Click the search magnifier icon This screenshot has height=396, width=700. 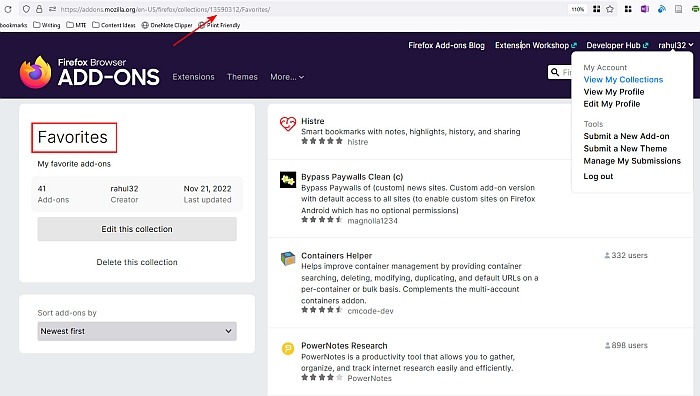[555, 72]
